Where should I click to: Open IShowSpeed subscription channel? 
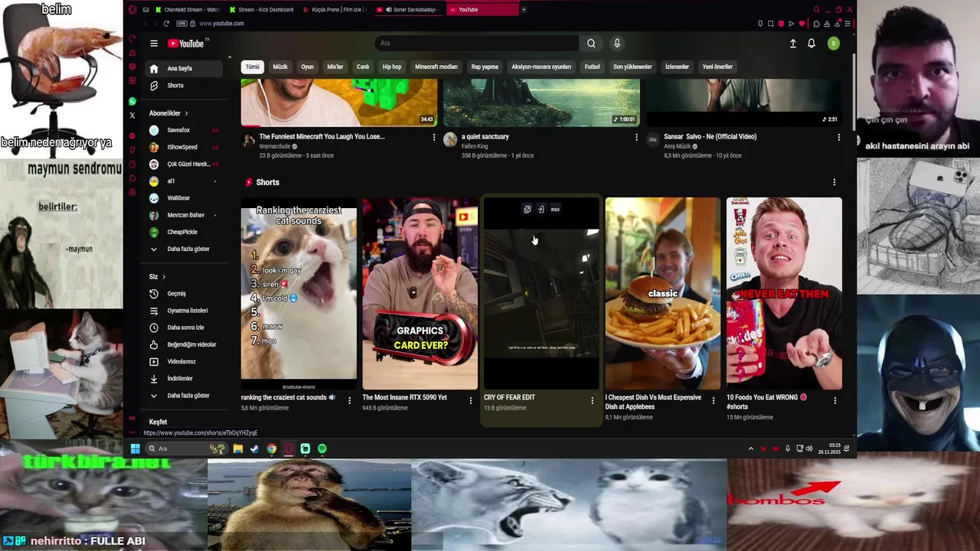click(x=184, y=147)
